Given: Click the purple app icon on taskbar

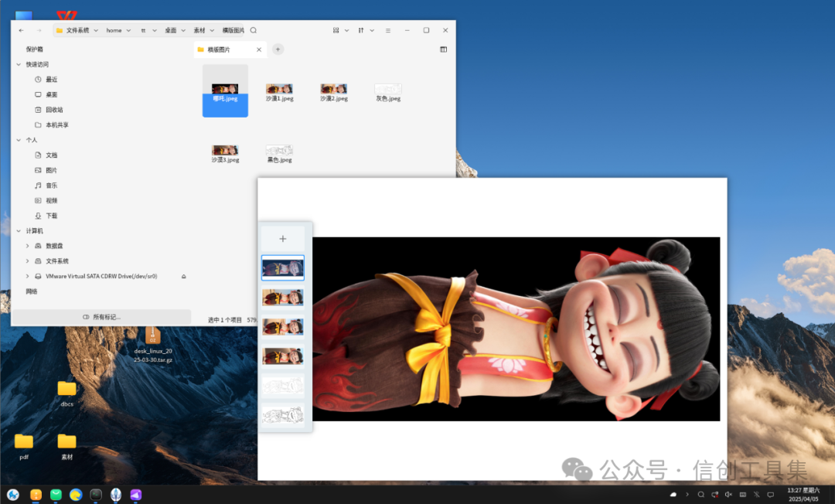Looking at the screenshot, I should coord(136,495).
